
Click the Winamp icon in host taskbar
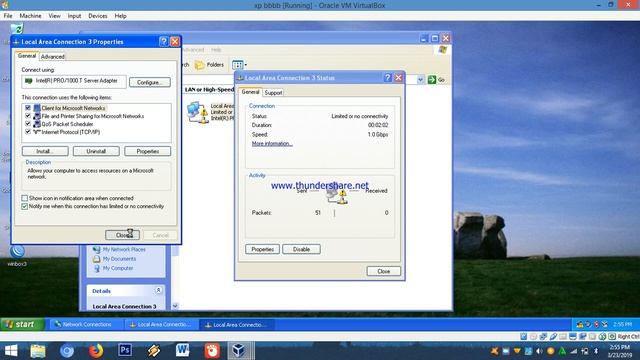pos(154,351)
